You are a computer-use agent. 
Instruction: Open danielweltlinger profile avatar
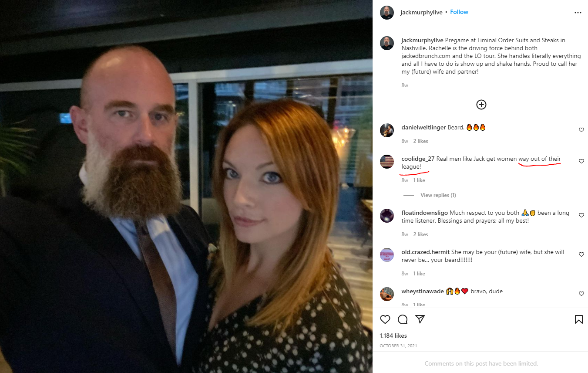tap(387, 130)
